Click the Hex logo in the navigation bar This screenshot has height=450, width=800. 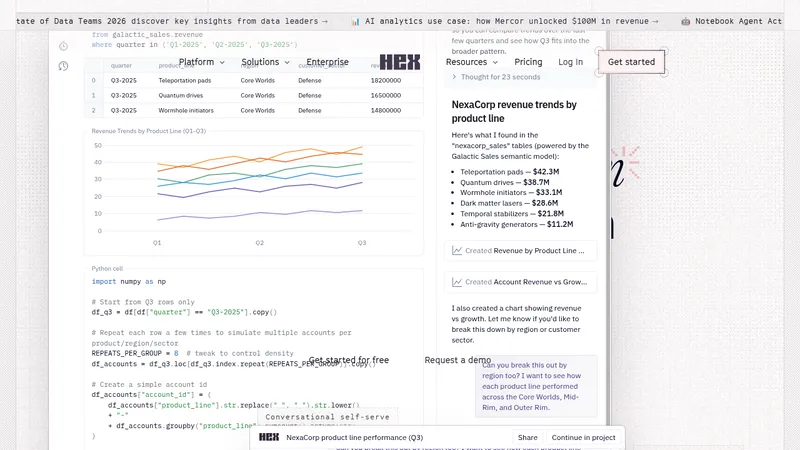[x=400, y=62]
